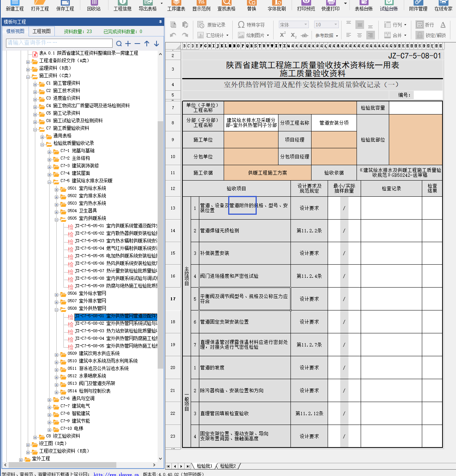This screenshot has width=456, height=476.
Task: Select tree item JZ-C7-5-05-01 室内供暖系统管道及配件
Action: pyautogui.click(x=116, y=226)
